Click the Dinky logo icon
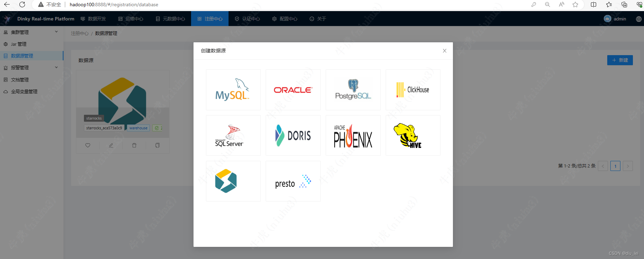The image size is (644, 259). [x=7, y=19]
